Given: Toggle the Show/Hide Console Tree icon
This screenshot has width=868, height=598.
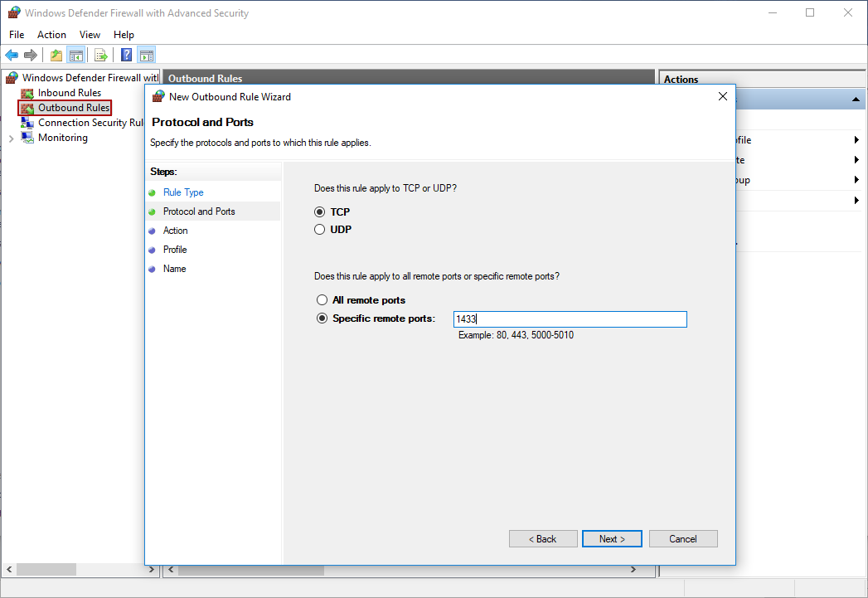Looking at the screenshot, I should pos(75,56).
